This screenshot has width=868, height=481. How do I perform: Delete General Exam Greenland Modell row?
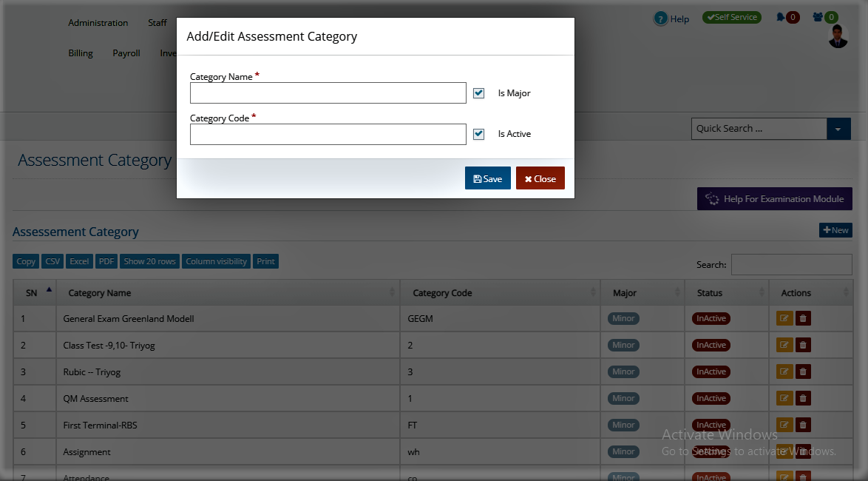(803, 319)
